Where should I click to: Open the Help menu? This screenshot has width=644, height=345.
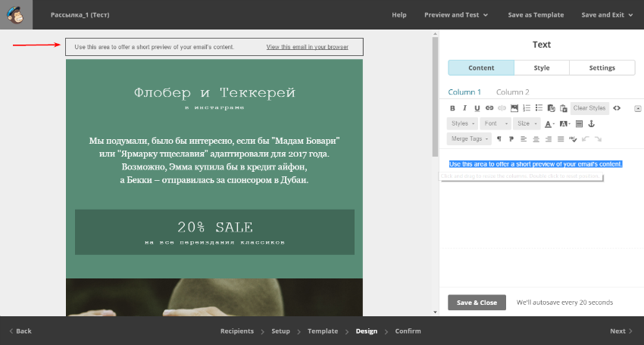[399, 15]
